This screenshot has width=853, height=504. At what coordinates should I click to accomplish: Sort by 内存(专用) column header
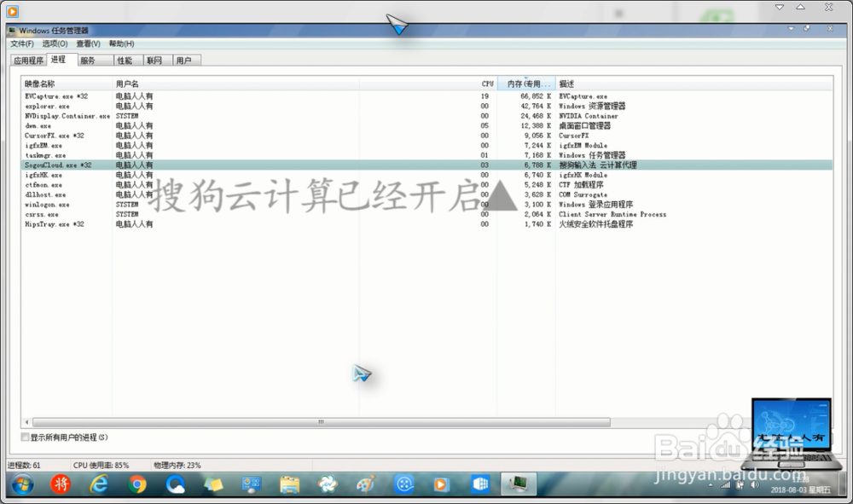[x=526, y=84]
